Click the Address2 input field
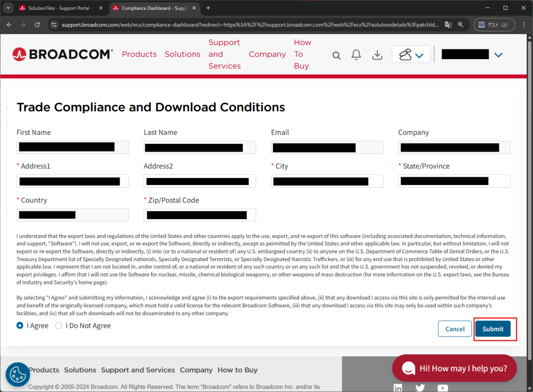Screen dimensions: 533x392 pyautogui.click(x=200, y=181)
